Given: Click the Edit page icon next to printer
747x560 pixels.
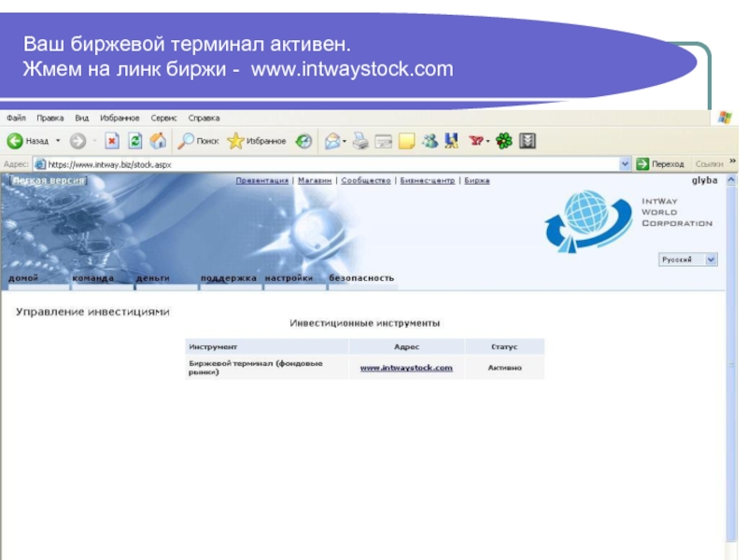Looking at the screenshot, I should coord(384,142).
